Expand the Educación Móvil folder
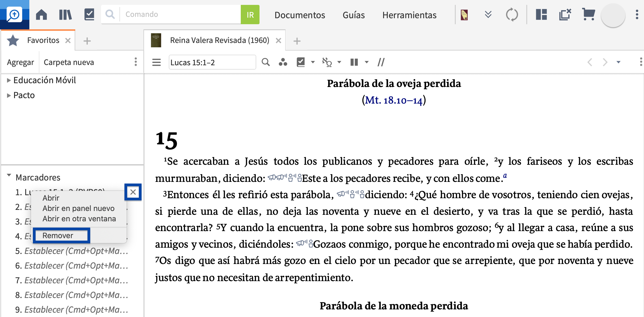 click(x=9, y=80)
